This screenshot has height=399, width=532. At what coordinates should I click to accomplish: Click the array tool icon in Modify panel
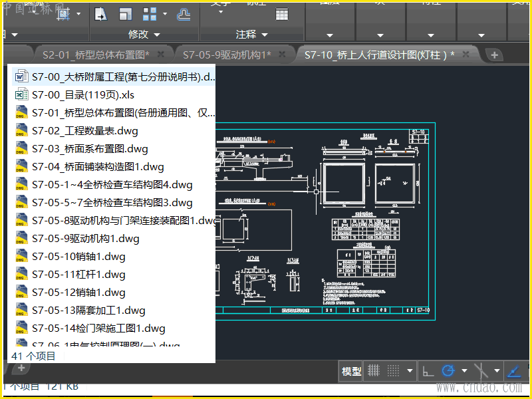[x=150, y=14]
